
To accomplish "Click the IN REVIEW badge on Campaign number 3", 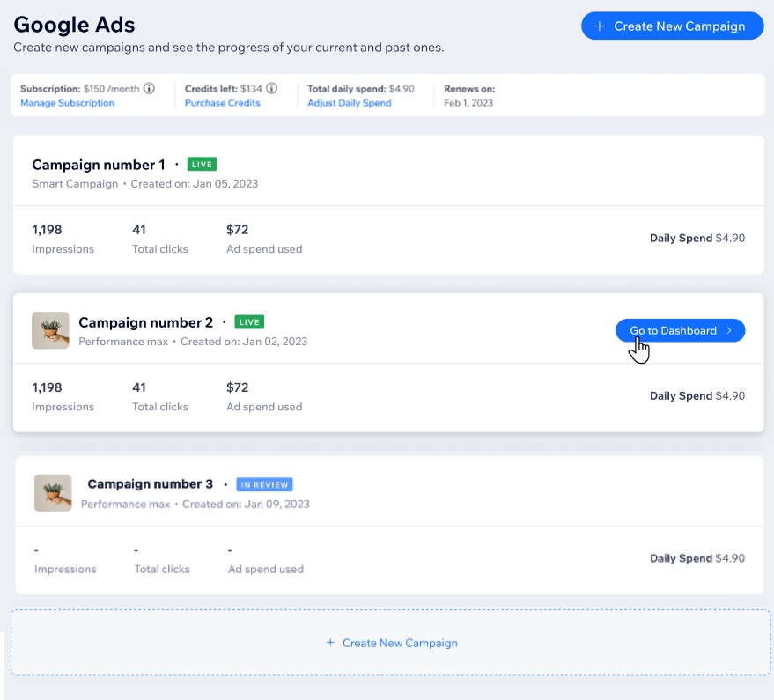I will [264, 484].
